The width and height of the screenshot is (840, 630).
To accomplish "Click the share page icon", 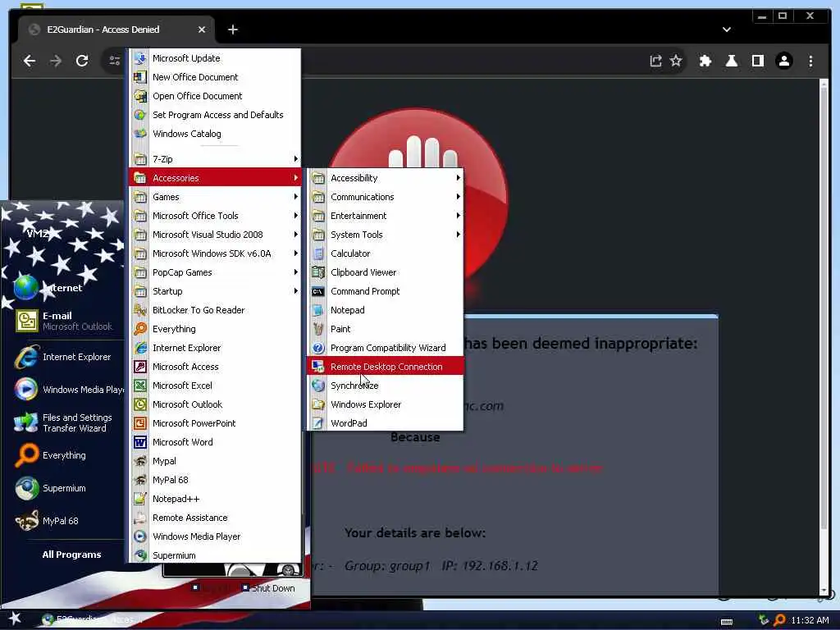I will tap(655, 61).
